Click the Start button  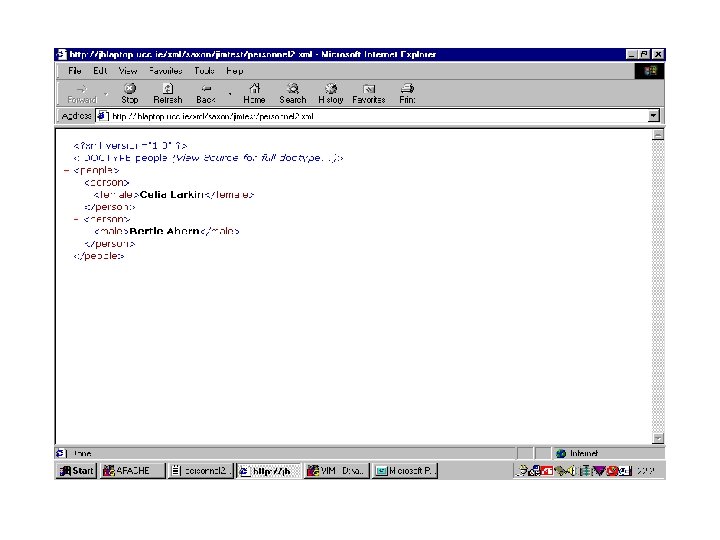(x=77, y=471)
